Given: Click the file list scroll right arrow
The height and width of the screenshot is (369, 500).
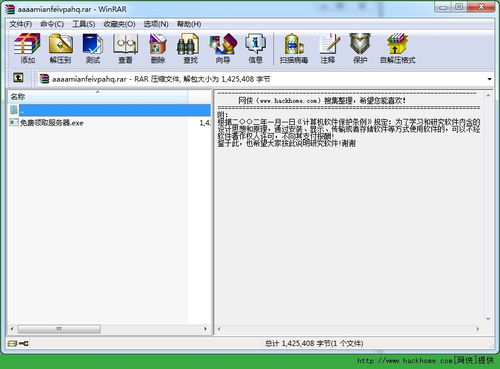Looking at the screenshot, I should (x=205, y=329).
